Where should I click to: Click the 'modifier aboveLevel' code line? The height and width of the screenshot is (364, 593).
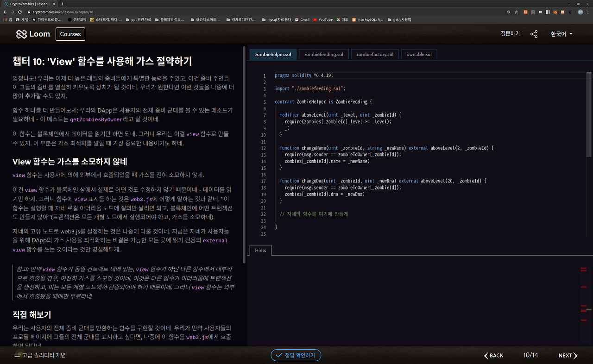(x=341, y=115)
